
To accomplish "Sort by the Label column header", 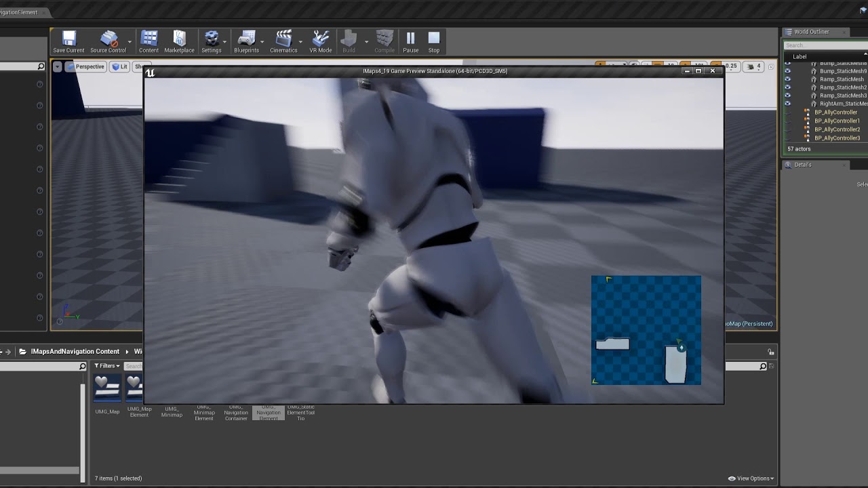I will coord(800,56).
